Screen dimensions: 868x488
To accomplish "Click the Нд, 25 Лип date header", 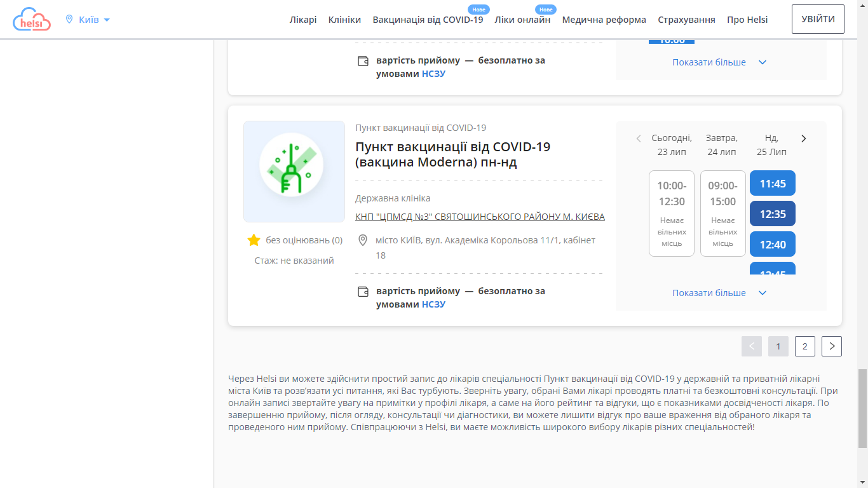I will tap(772, 145).
